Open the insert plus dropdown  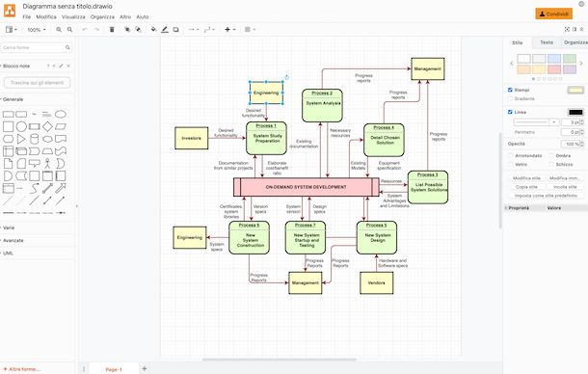click(229, 29)
